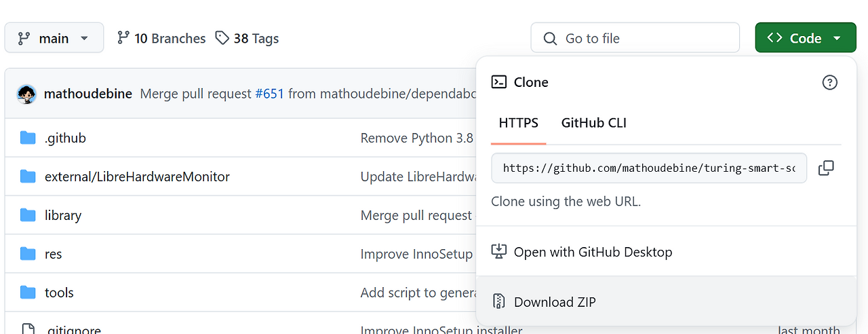Click the tools folder icon
Screen dimensions: 868x334
(x=28, y=293)
